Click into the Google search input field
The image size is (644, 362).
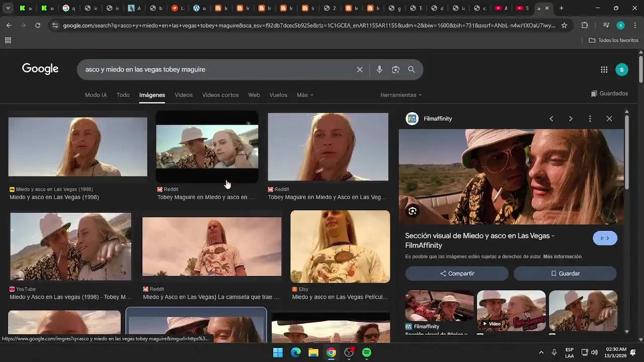216,69
